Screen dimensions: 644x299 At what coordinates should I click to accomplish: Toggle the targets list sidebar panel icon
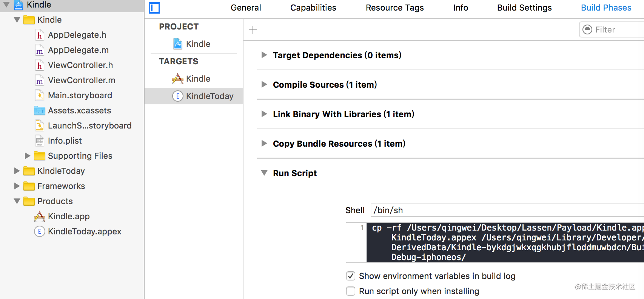(x=154, y=8)
